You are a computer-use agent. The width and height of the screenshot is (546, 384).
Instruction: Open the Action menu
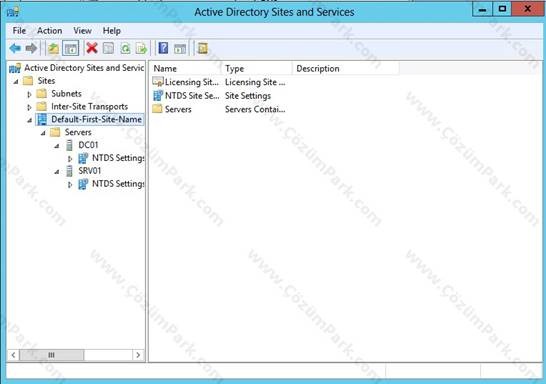click(x=49, y=31)
